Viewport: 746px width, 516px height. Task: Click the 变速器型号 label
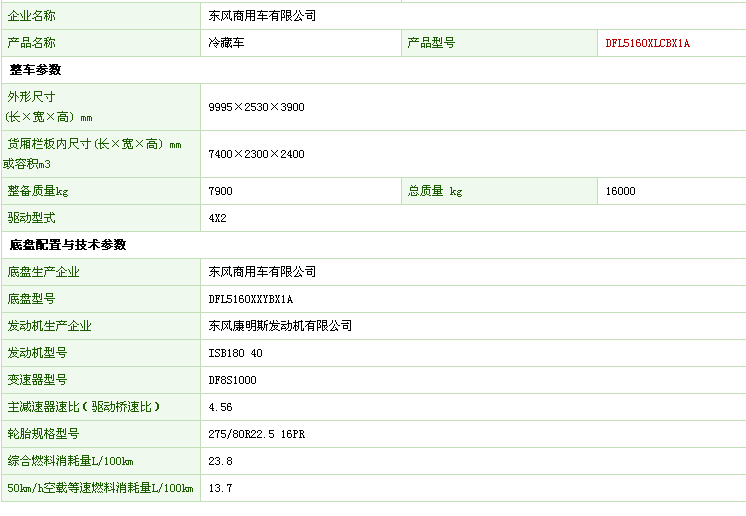(x=37, y=380)
